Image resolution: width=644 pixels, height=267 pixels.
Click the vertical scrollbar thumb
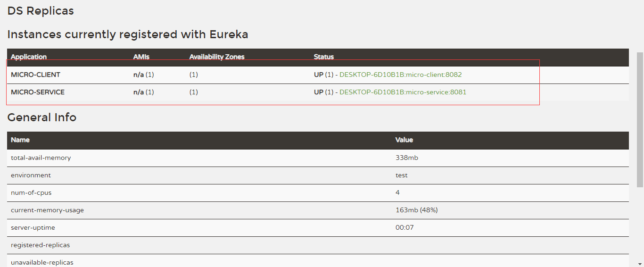(640, 120)
